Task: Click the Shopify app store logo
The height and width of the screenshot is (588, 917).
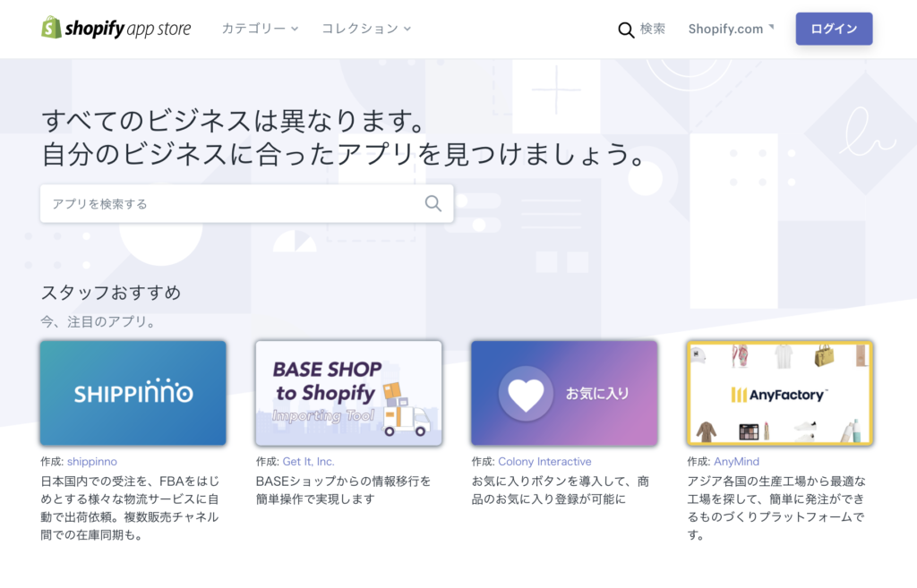Action: [116, 28]
